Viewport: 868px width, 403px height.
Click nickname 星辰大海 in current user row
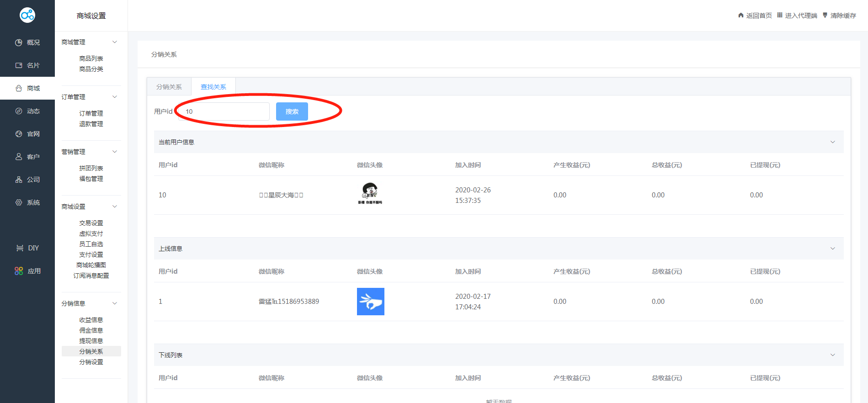click(x=281, y=195)
